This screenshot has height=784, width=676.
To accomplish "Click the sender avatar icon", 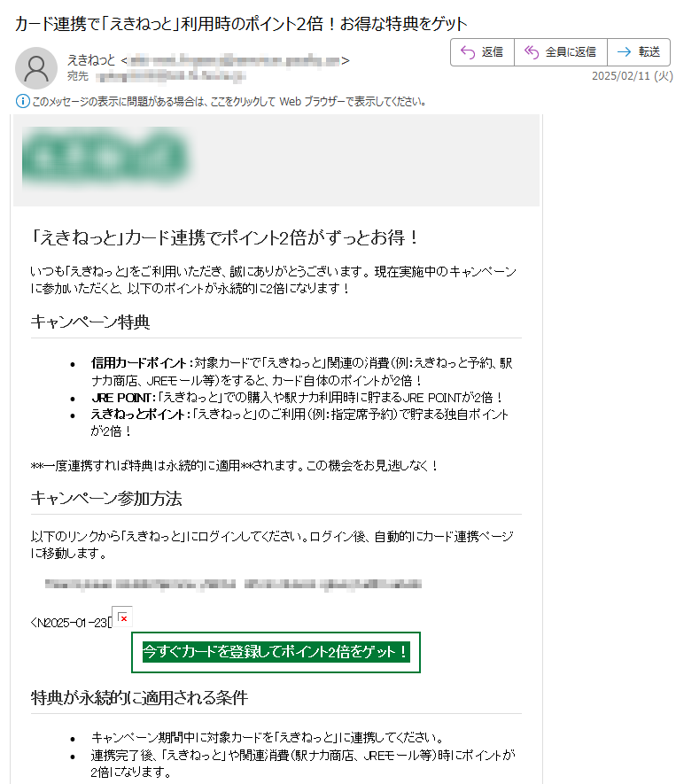I will pos(36,68).
